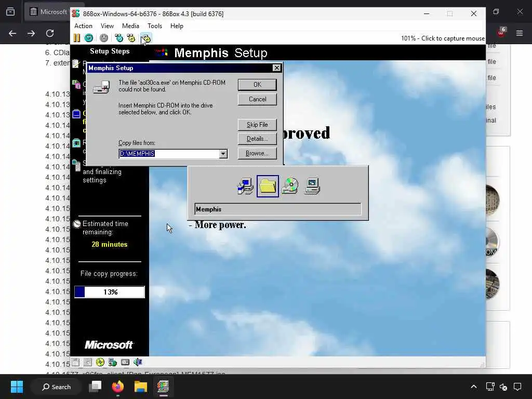Open File Explorer from the taskbar
Viewport: 532px width, 399px height.
coord(140,387)
